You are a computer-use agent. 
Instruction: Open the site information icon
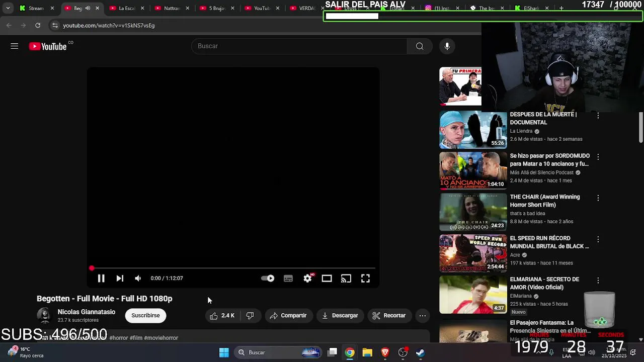click(55, 25)
